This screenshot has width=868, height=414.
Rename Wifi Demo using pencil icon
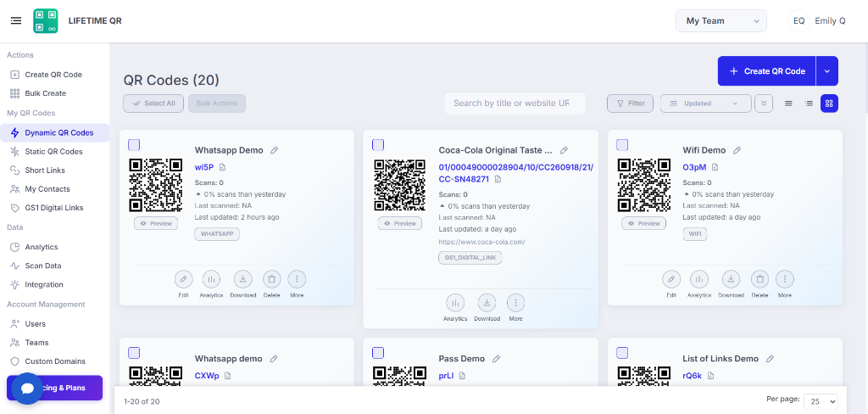(x=737, y=150)
